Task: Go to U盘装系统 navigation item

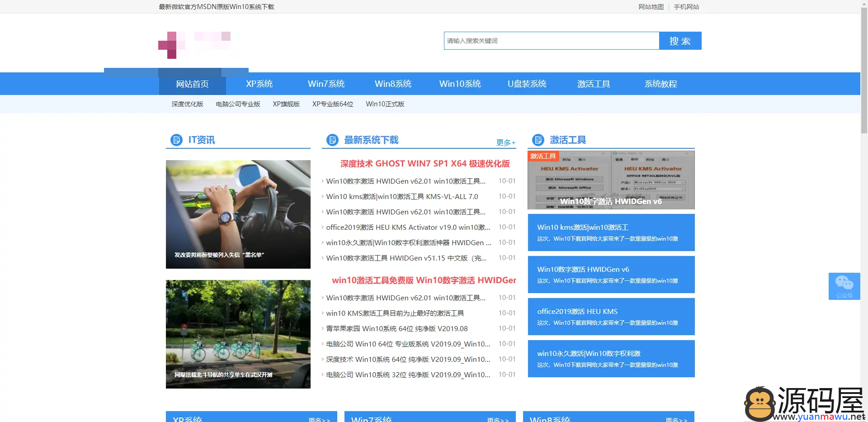Action: pos(527,84)
